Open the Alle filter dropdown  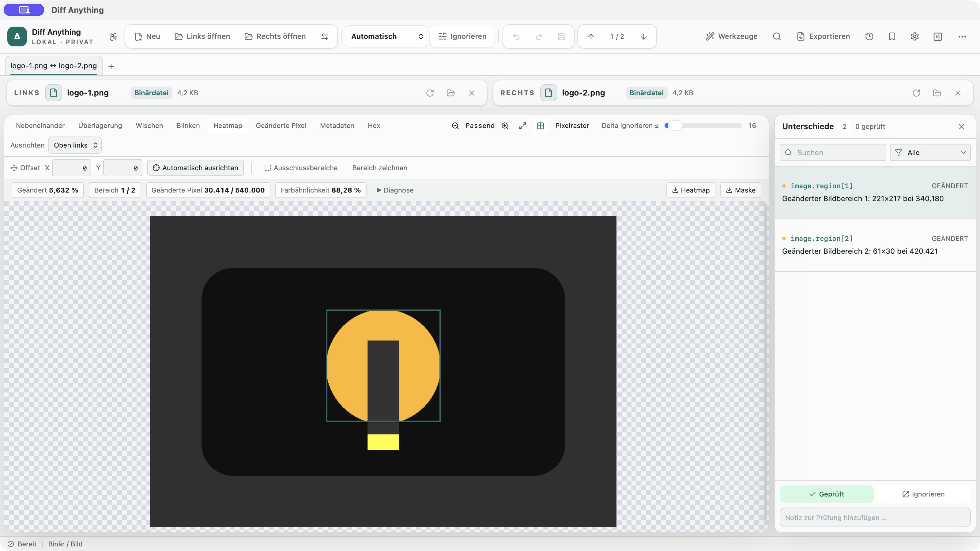click(x=930, y=152)
